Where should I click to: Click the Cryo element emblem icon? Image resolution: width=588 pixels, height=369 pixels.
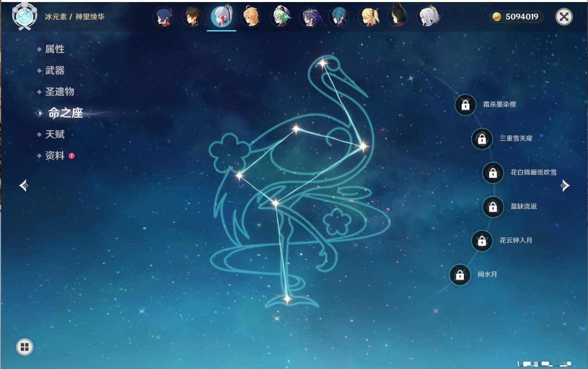click(x=24, y=17)
